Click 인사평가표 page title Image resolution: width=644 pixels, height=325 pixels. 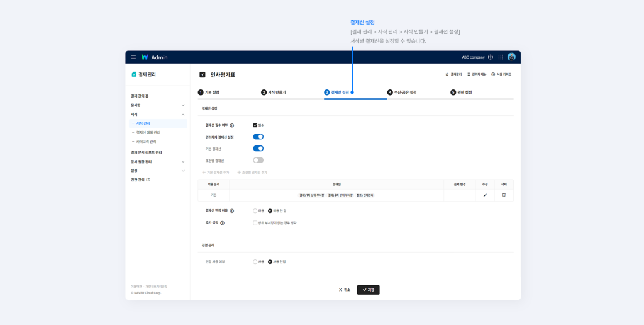223,75
